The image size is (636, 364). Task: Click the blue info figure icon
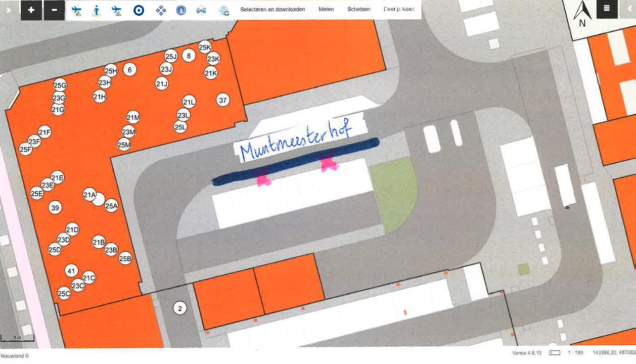[96, 11]
